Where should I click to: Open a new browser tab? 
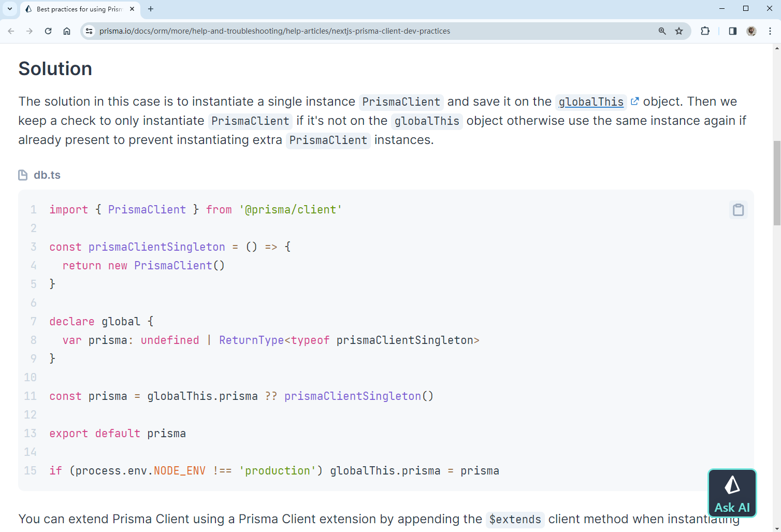pyautogui.click(x=151, y=9)
